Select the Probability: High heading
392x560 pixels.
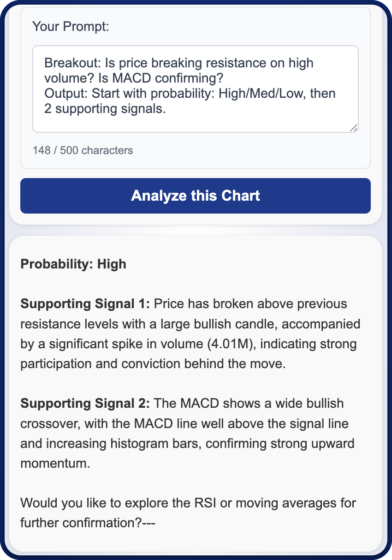point(72,264)
